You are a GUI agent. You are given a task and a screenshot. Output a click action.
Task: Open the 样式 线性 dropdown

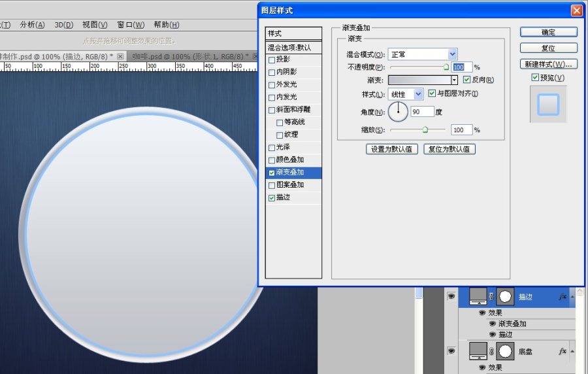click(x=419, y=94)
